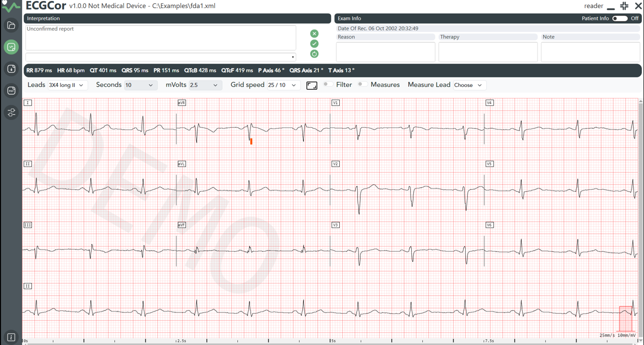Viewport: 644px width, 345px height.
Task: Open the Seconds dropdown
Action: pyautogui.click(x=140, y=85)
